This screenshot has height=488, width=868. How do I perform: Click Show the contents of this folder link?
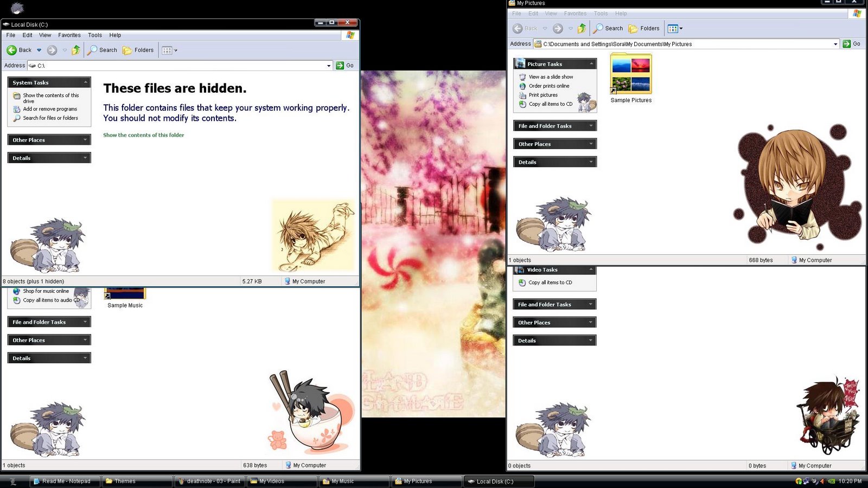point(144,135)
